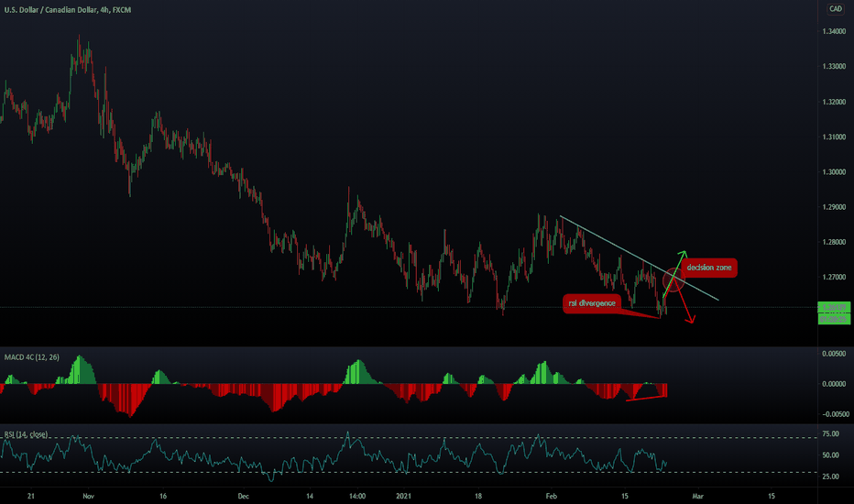Click the Mar date on the time axis
The width and height of the screenshot is (854, 504).
697,496
